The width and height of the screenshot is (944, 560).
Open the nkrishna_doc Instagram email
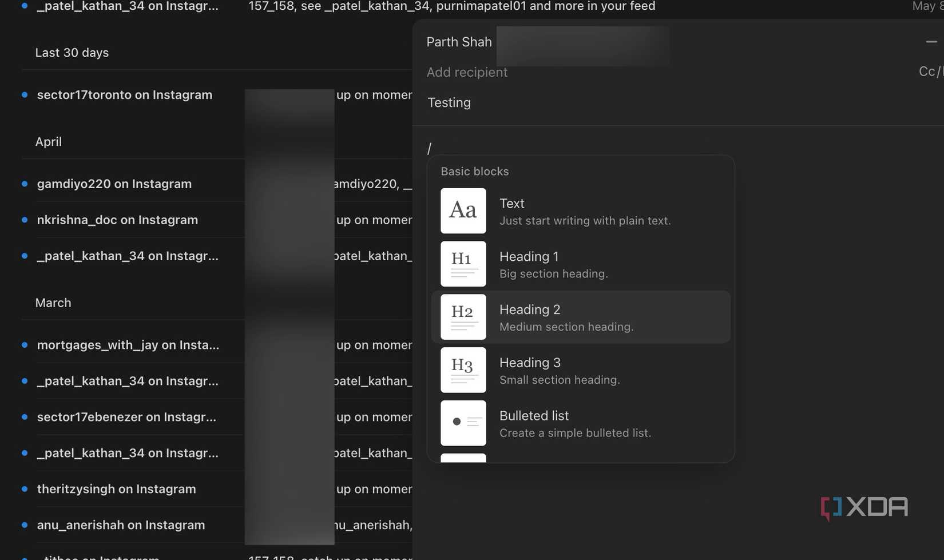pyautogui.click(x=117, y=220)
